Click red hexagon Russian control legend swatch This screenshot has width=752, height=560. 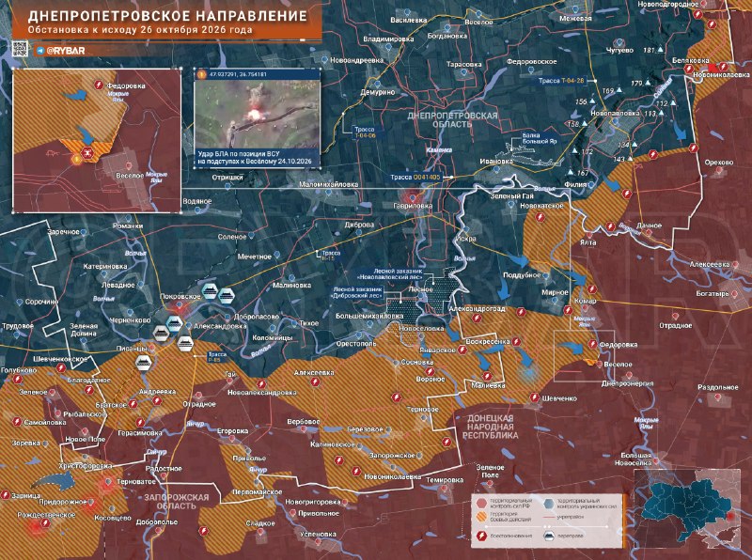(x=481, y=503)
